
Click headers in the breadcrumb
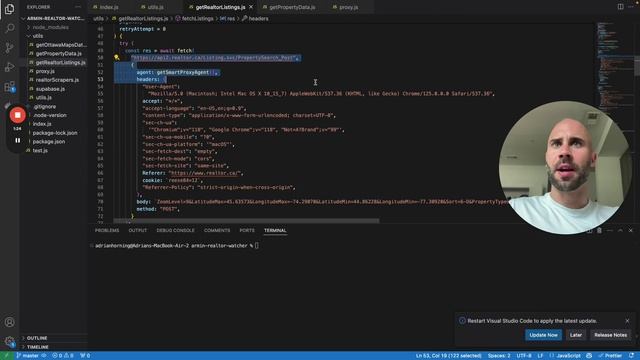tap(258, 18)
